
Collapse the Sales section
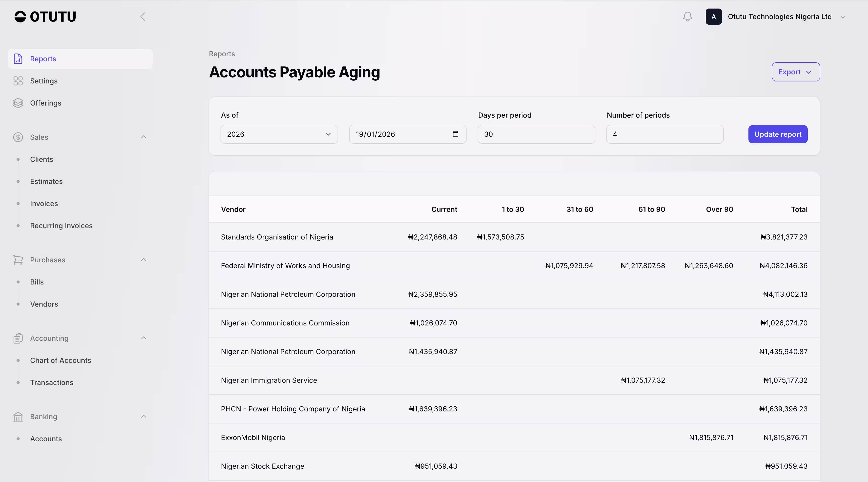[x=144, y=137]
